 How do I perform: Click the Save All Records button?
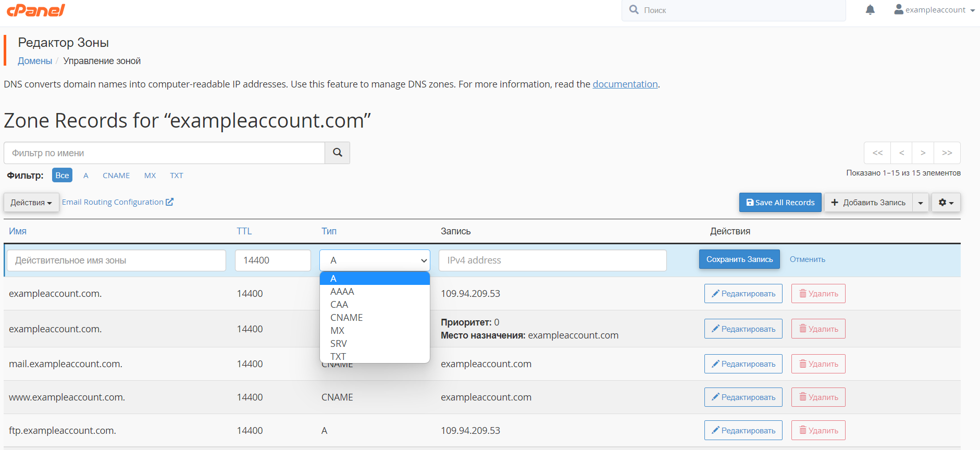click(x=780, y=203)
